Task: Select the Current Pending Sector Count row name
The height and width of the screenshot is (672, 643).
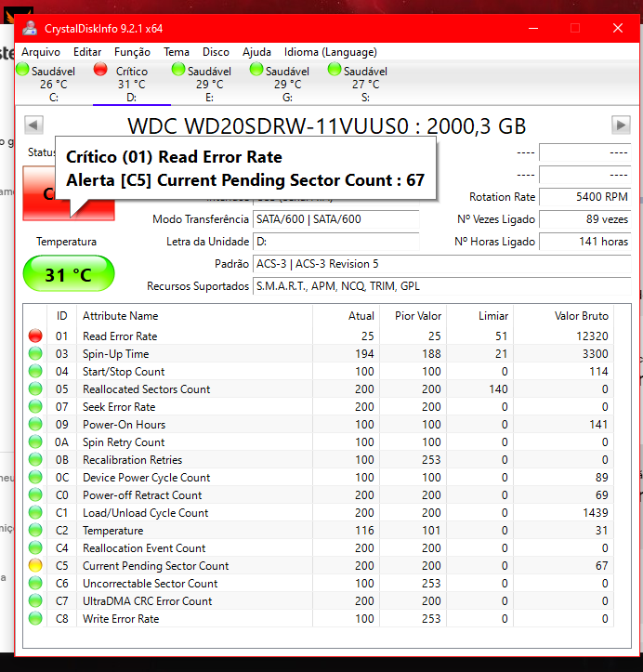Action: pos(155,566)
